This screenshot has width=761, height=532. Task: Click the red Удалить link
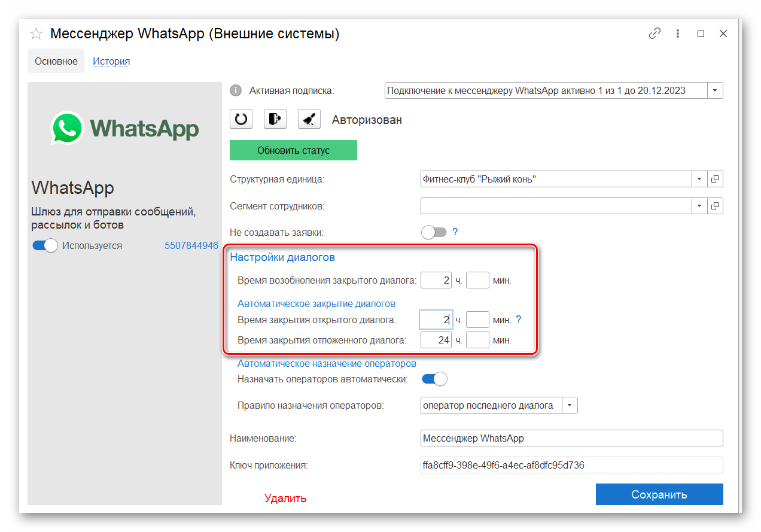point(285,498)
